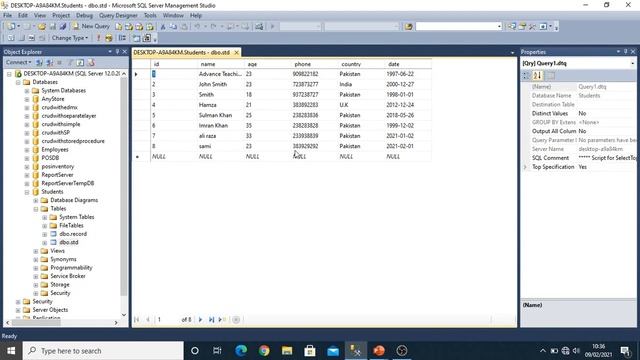The image size is (640, 360).
Task: Click the Save All icon
Action: tap(63, 27)
